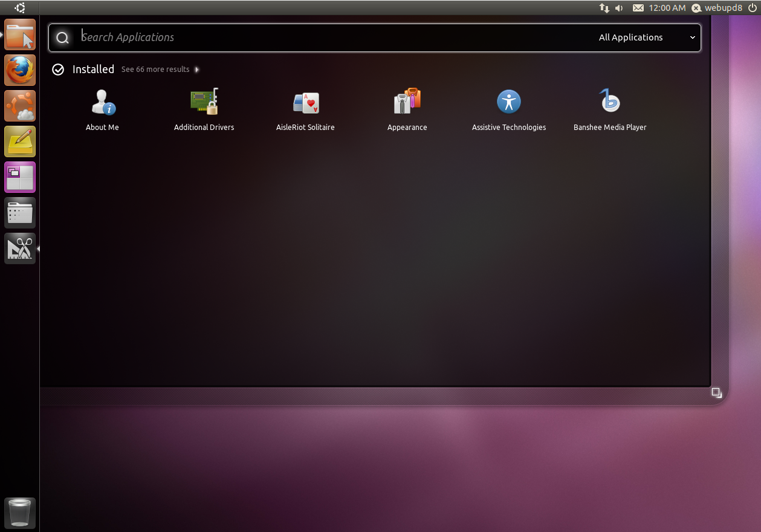This screenshot has width=761, height=532.
Task: Launch Additional Drivers from the results
Action: pos(204,102)
